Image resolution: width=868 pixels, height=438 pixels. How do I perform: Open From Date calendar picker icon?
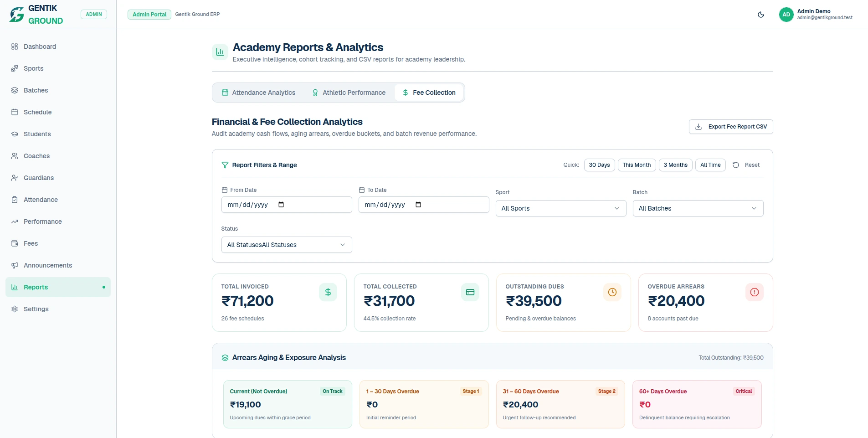281,205
